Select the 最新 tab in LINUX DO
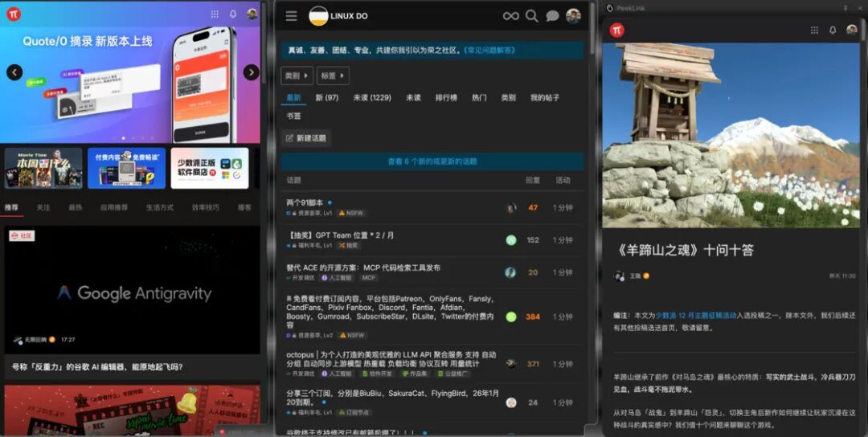Viewport: 868px width, 437px height. pyautogui.click(x=293, y=97)
